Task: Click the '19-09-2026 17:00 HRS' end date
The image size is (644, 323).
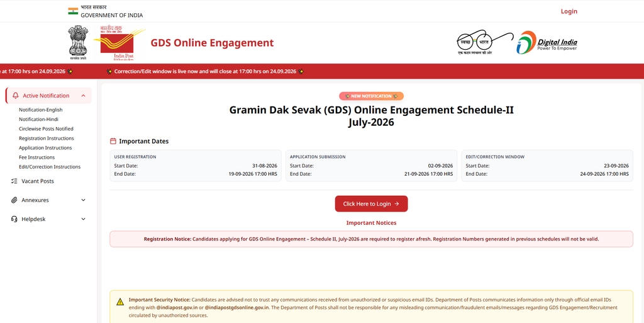Action: (x=253, y=174)
